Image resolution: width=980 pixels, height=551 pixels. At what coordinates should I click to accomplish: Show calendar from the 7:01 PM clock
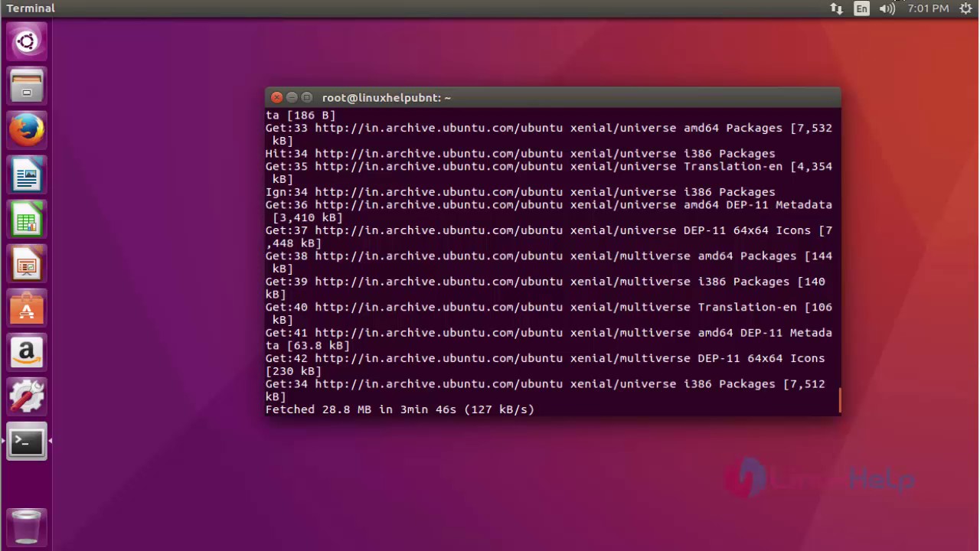(928, 8)
